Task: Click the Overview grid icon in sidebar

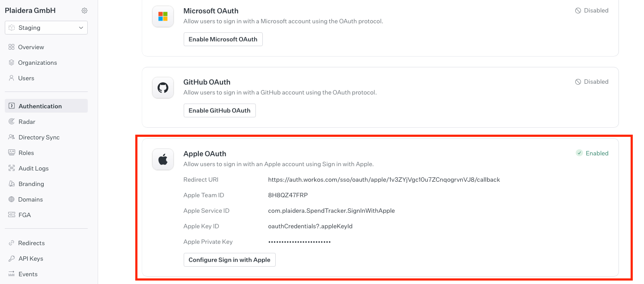Action: [12, 47]
